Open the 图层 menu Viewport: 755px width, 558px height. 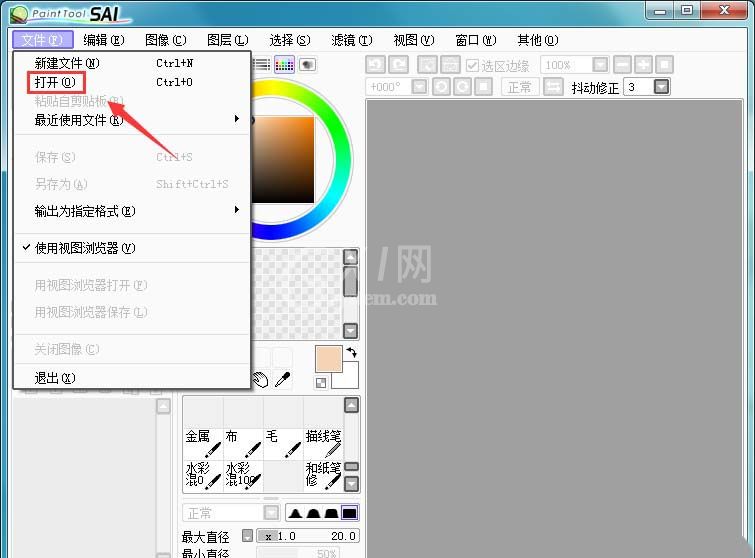[228, 40]
